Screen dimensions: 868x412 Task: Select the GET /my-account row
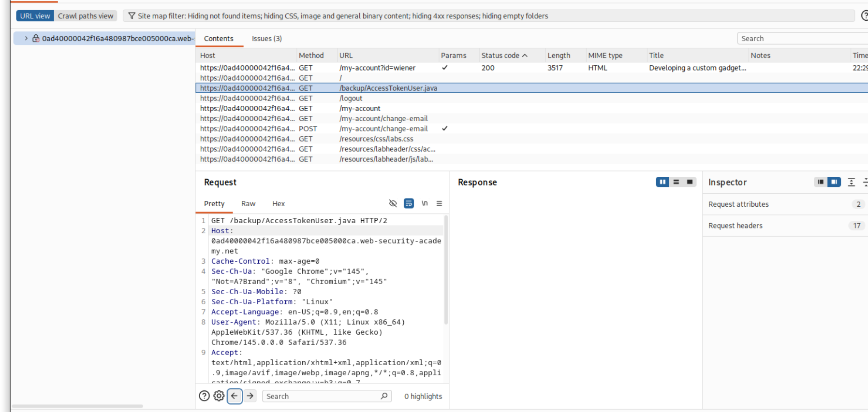(x=531, y=108)
